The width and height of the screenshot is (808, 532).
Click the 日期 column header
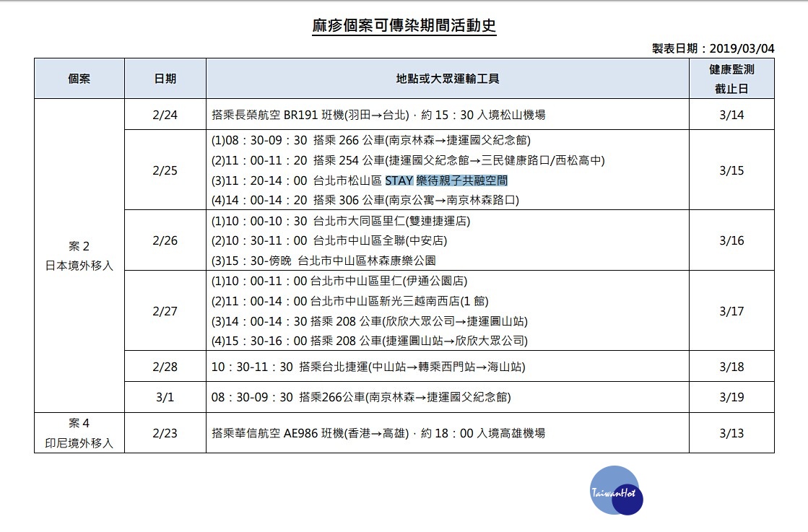pos(165,78)
